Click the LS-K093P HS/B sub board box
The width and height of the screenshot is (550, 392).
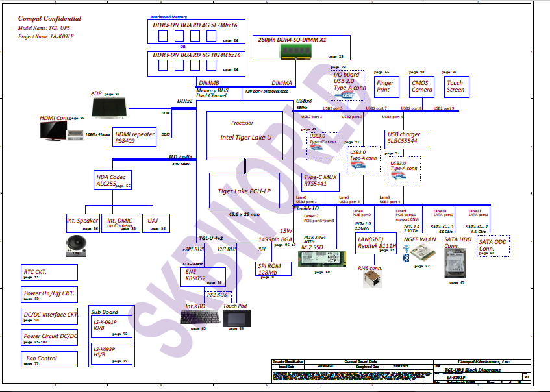(x=112, y=354)
